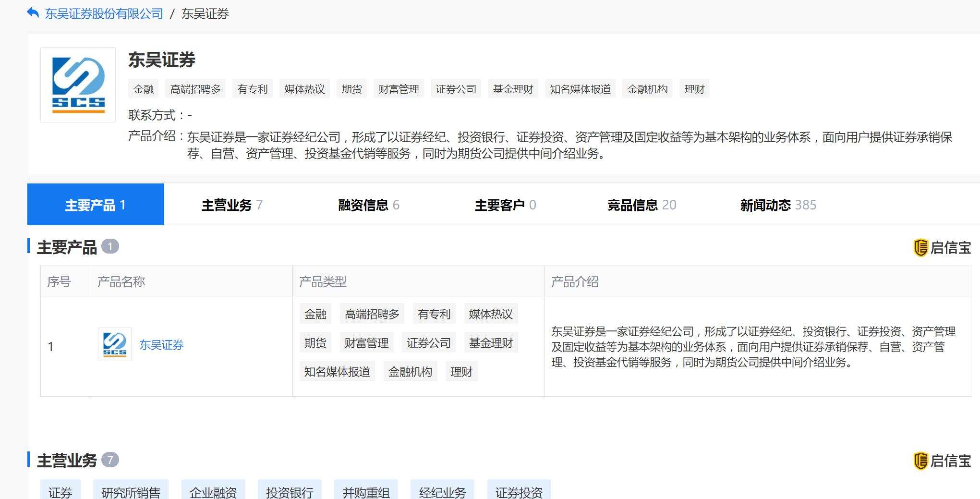Screen dimensions: 980x499
Task: Click the small SCS logo in the product row
Action: click(114, 344)
